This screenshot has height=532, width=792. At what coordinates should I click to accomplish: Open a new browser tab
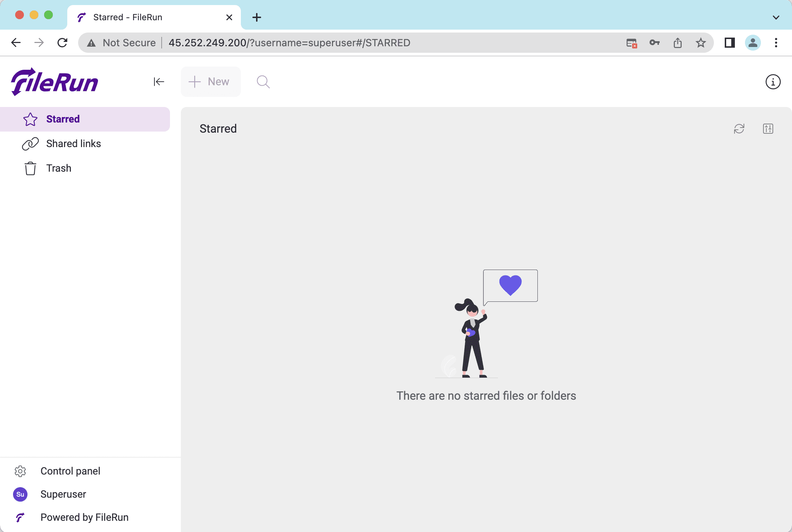point(257,17)
